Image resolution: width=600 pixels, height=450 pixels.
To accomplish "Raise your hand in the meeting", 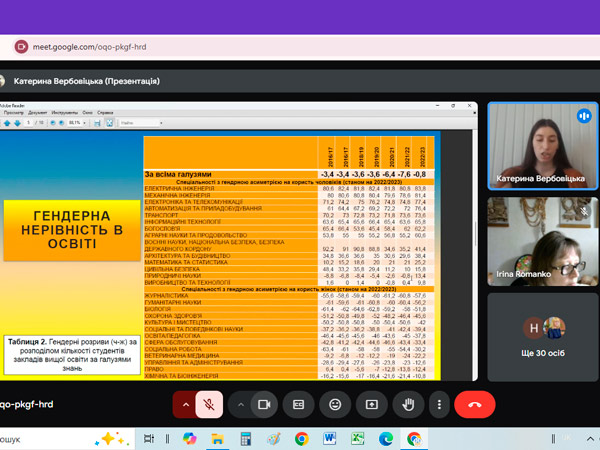I will pos(407,404).
